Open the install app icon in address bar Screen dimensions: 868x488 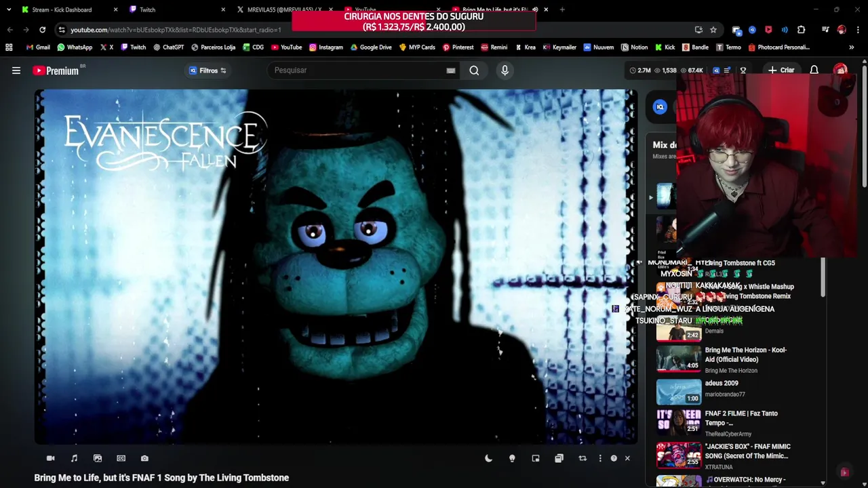[x=698, y=30]
